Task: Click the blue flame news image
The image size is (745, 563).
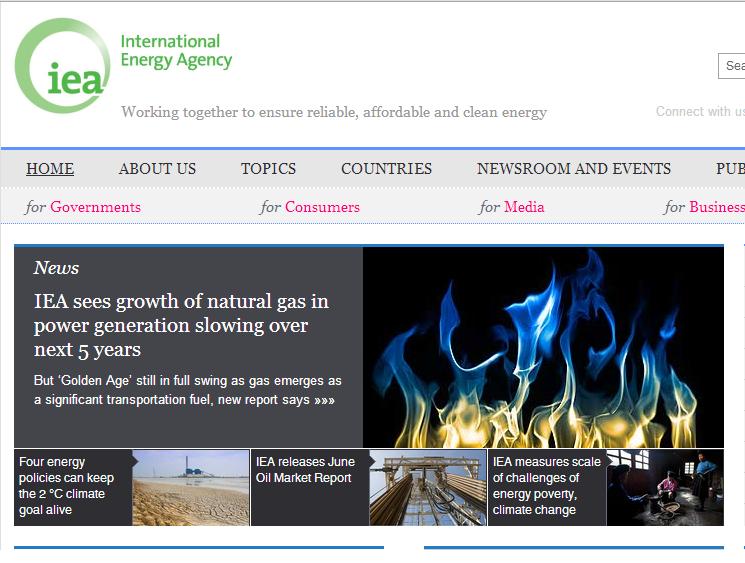Action: (x=542, y=347)
